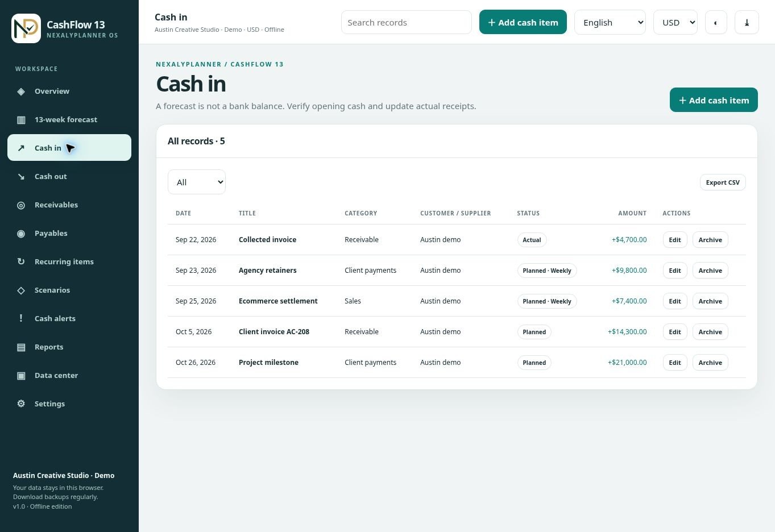Click the Sales category cell
The image size is (775, 532).
pos(353,301)
